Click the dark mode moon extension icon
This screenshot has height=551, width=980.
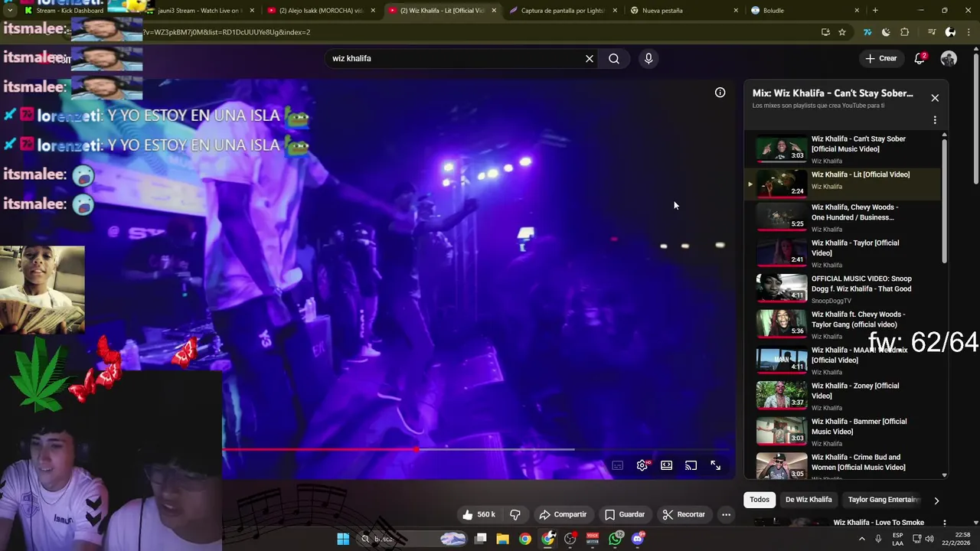[886, 32]
